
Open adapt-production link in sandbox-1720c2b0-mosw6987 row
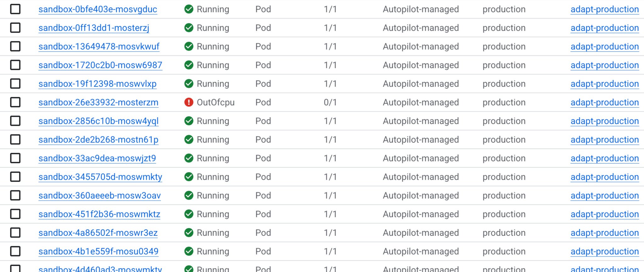[x=605, y=65]
